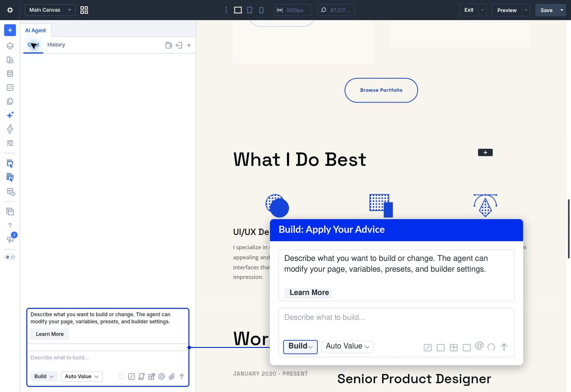This screenshot has height=392, width=571.
Task: Toggle the circle indicator beside slash icon
Action: pyautogui.click(x=121, y=376)
